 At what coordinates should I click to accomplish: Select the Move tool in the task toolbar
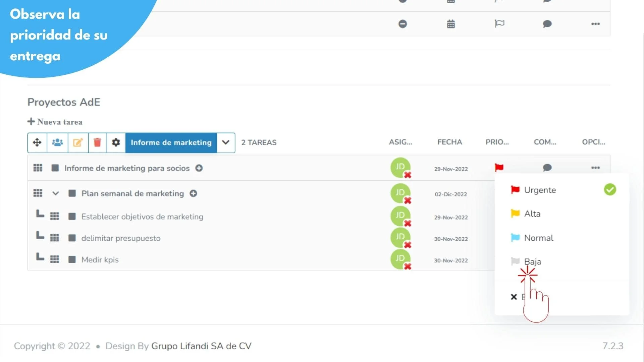pyautogui.click(x=37, y=142)
